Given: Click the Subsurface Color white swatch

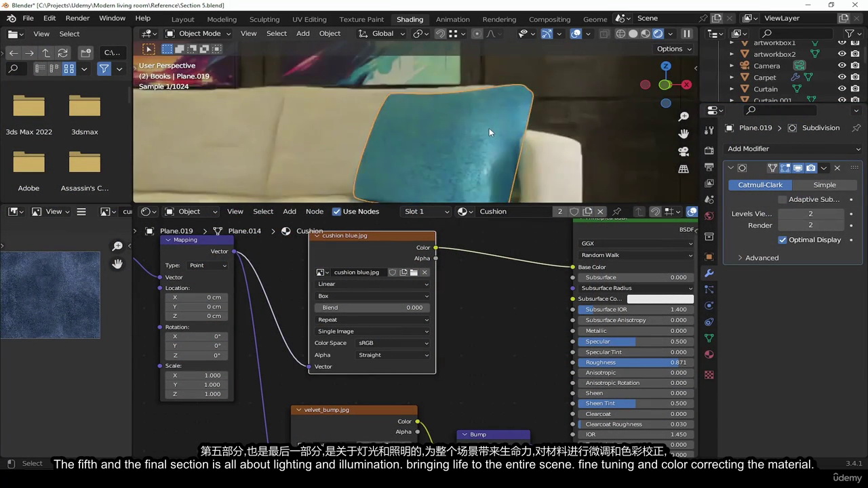Looking at the screenshot, I should (660, 299).
